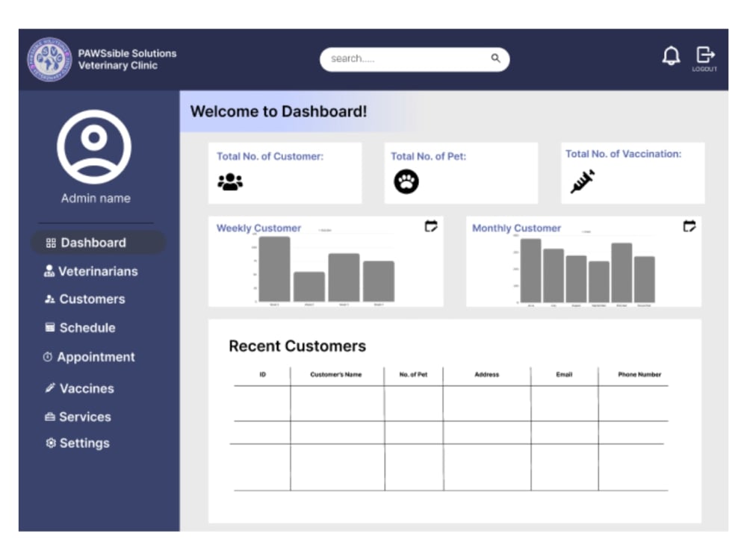747x560 pixels.
Task: Click the No. of Pet column header
Action: pyautogui.click(x=413, y=374)
